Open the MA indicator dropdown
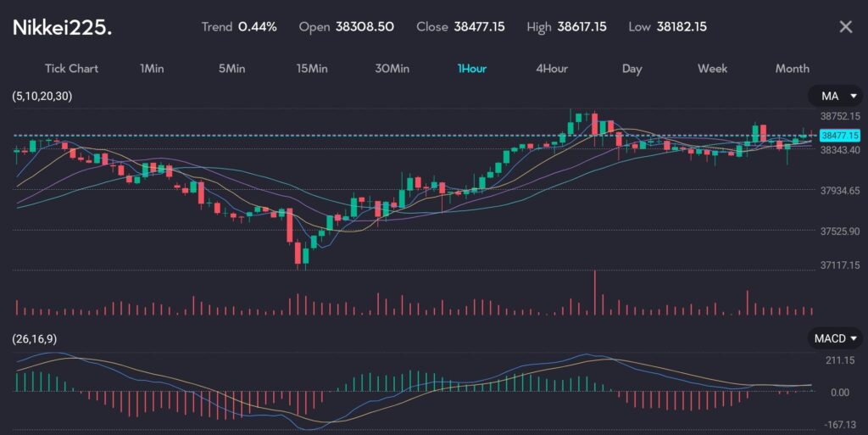 pyautogui.click(x=834, y=97)
